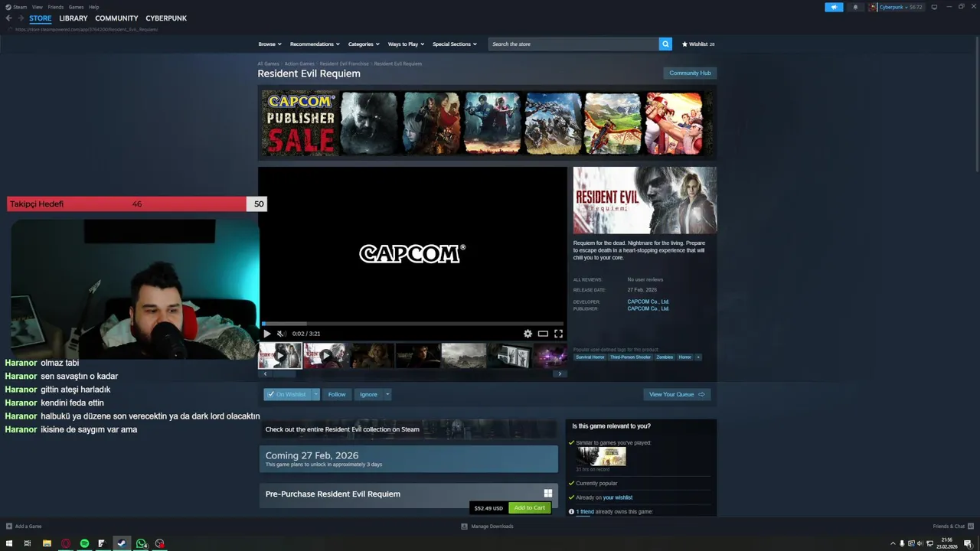
Task: Click the Add a Game plus icon
Action: coord(9,527)
